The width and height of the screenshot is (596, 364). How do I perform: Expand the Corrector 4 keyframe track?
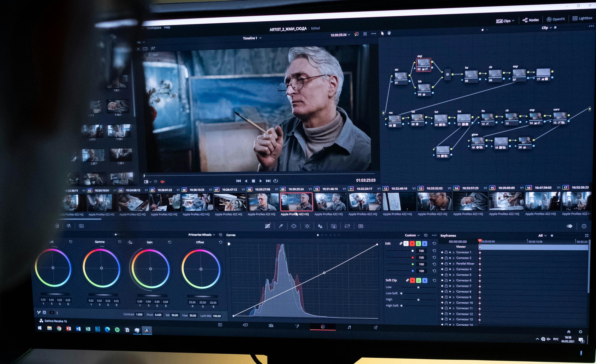click(x=453, y=269)
